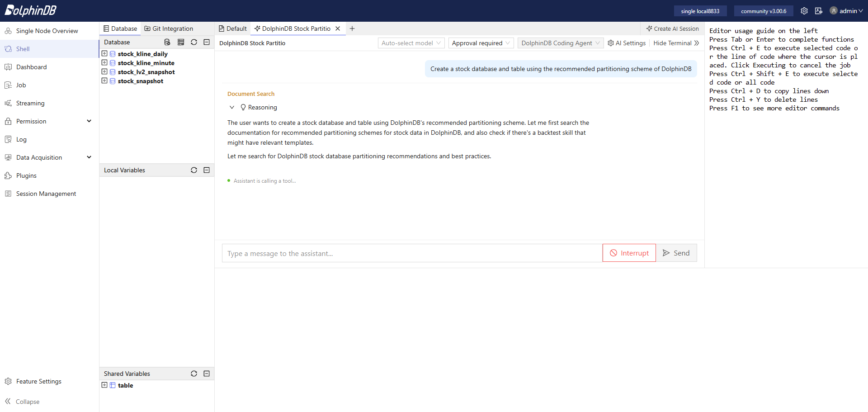Open the DolphinDB Coding Agent dropdown
This screenshot has width=868, height=412.
pyautogui.click(x=561, y=43)
